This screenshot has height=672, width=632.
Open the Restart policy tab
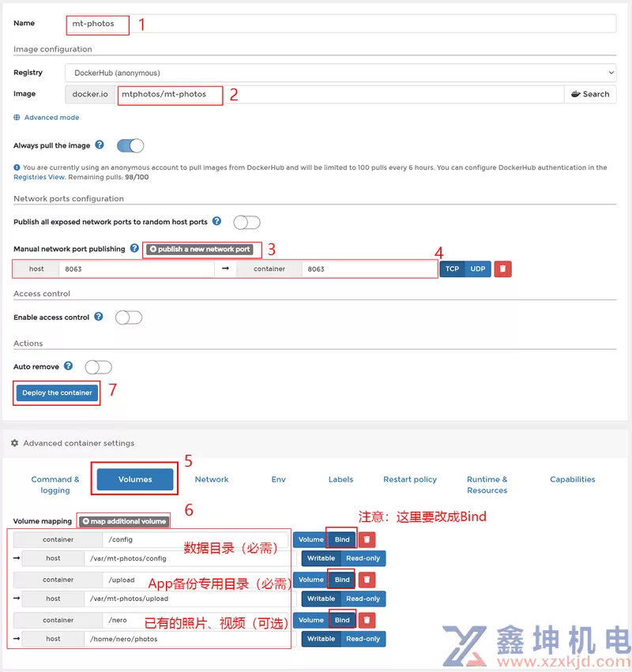pyautogui.click(x=410, y=479)
